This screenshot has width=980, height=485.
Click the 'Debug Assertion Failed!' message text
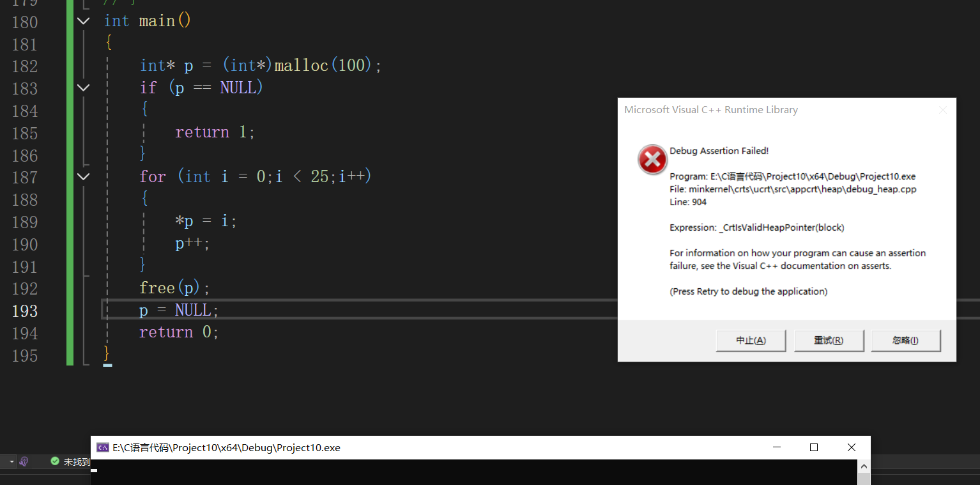pyautogui.click(x=719, y=151)
